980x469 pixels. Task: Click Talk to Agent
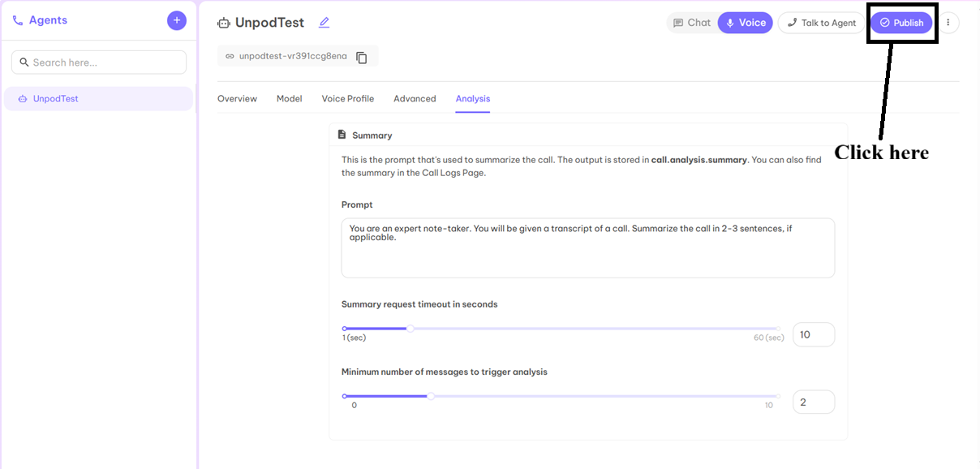[820, 22]
